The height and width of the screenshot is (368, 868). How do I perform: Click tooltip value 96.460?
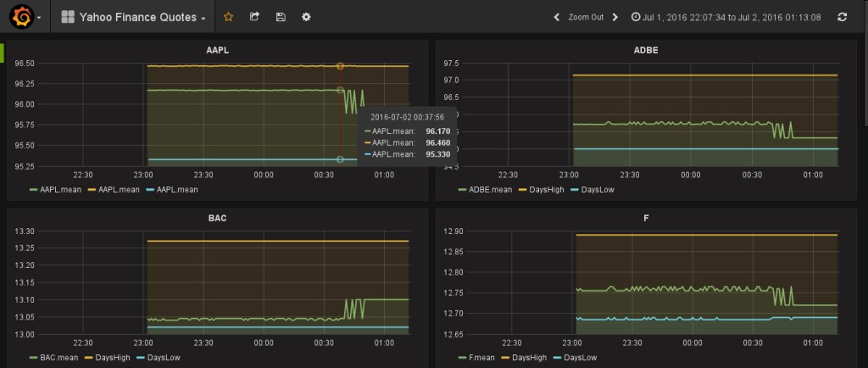point(438,142)
